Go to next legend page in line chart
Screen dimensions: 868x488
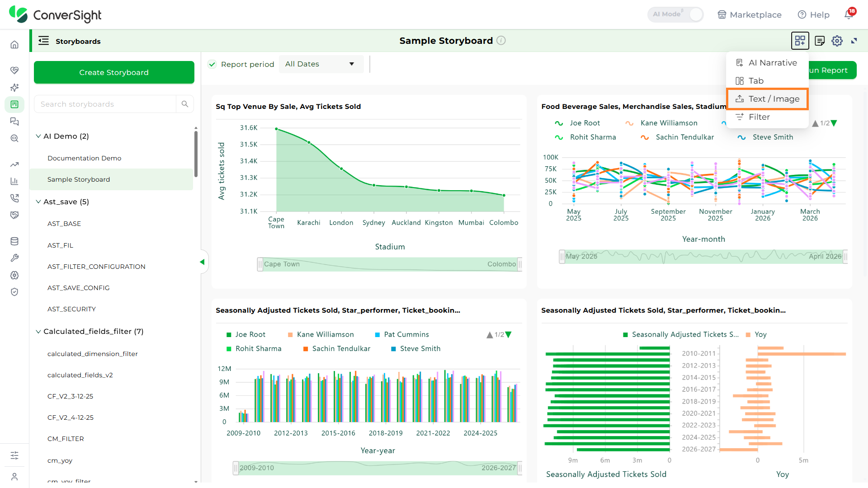[x=834, y=123]
